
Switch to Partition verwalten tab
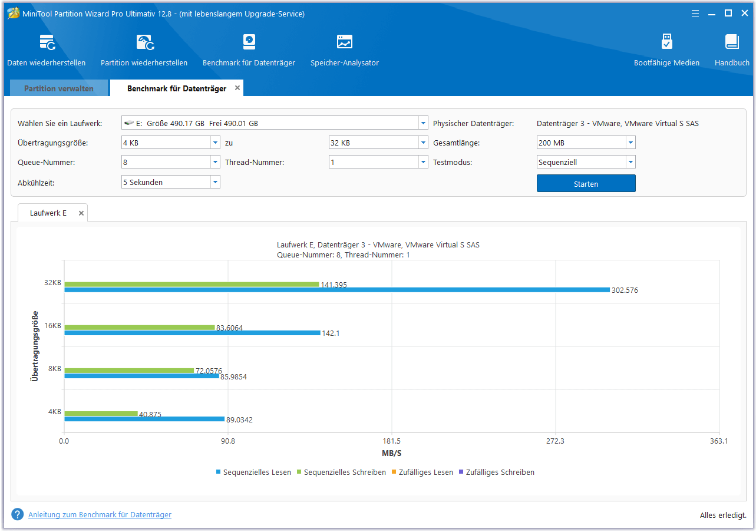(59, 88)
